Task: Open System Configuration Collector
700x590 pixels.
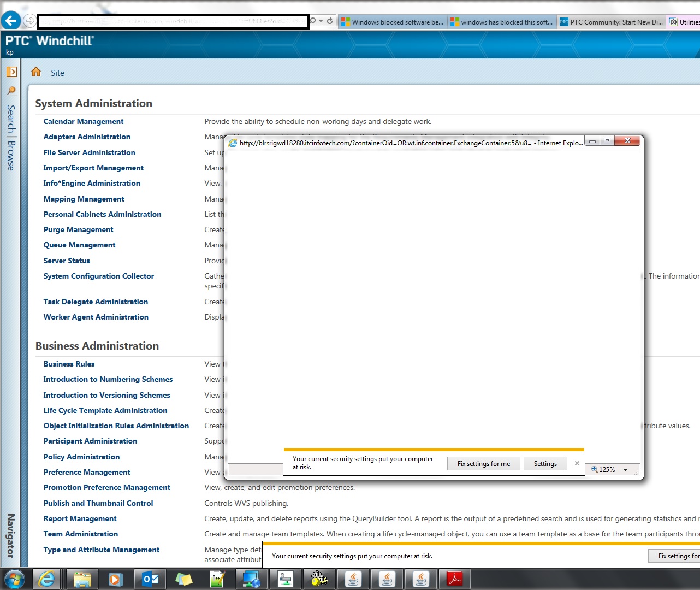Action: [x=99, y=276]
